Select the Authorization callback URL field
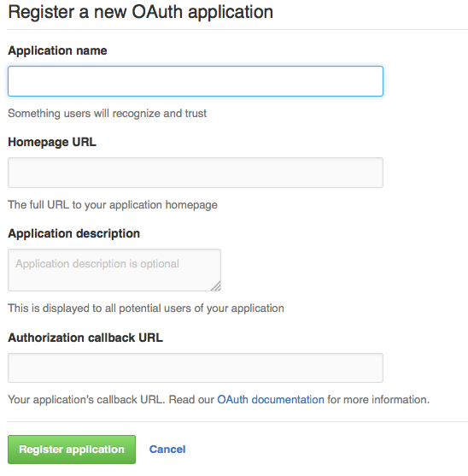 pyautogui.click(x=196, y=367)
